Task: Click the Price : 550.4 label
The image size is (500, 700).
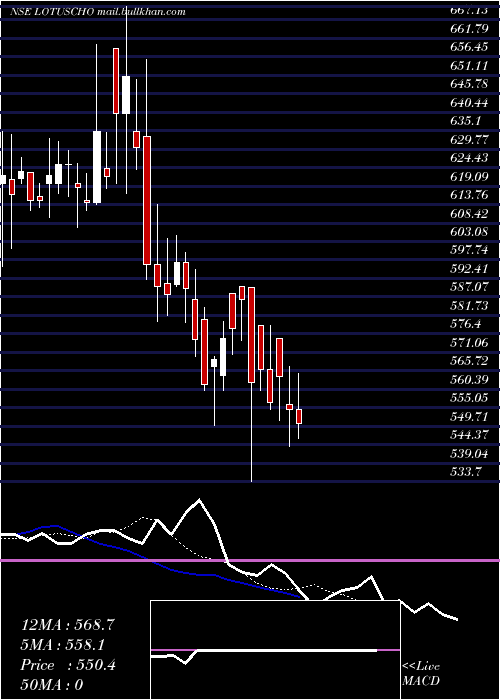Action: 68,665
